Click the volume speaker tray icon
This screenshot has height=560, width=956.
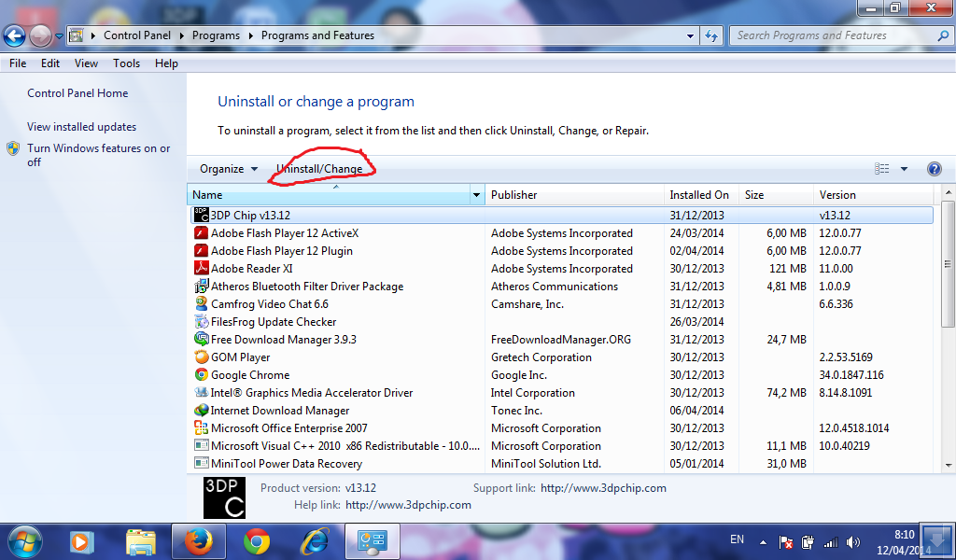pyautogui.click(x=853, y=541)
